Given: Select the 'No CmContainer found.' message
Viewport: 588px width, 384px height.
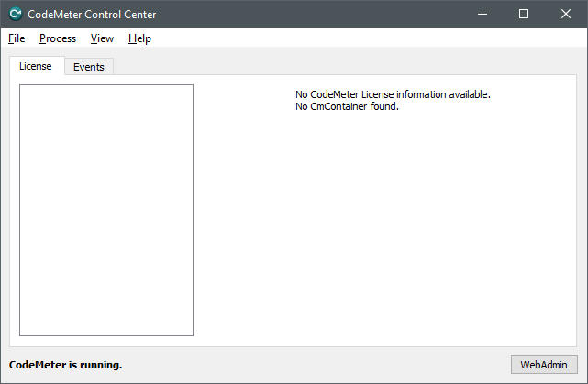Looking at the screenshot, I should pos(347,106).
